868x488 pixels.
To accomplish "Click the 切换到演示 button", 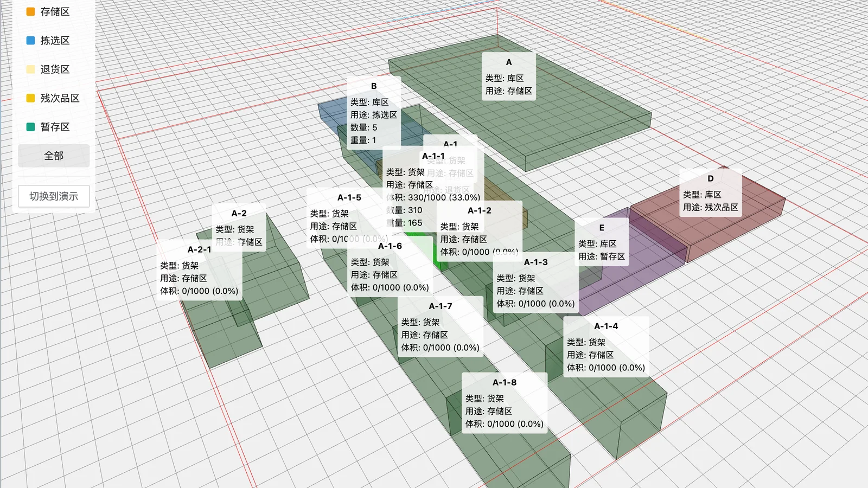I will (54, 196).
